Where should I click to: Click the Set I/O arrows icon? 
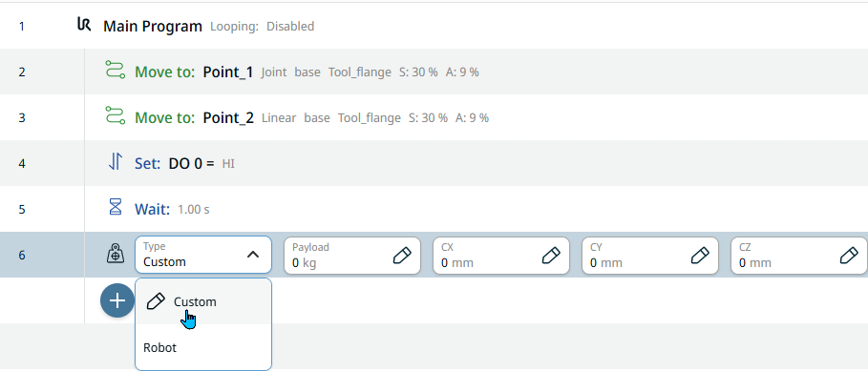pyautogui.click(x=116, y=161)
